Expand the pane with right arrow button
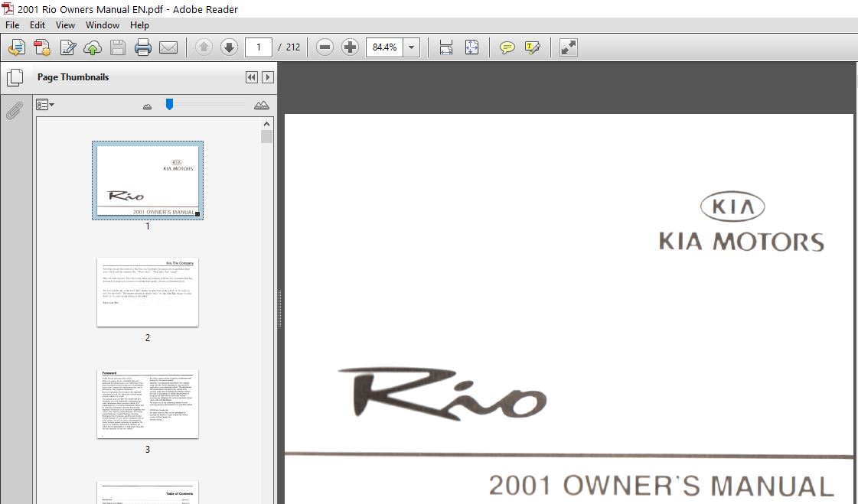858x504 pixels. click(x=268, y=77)
